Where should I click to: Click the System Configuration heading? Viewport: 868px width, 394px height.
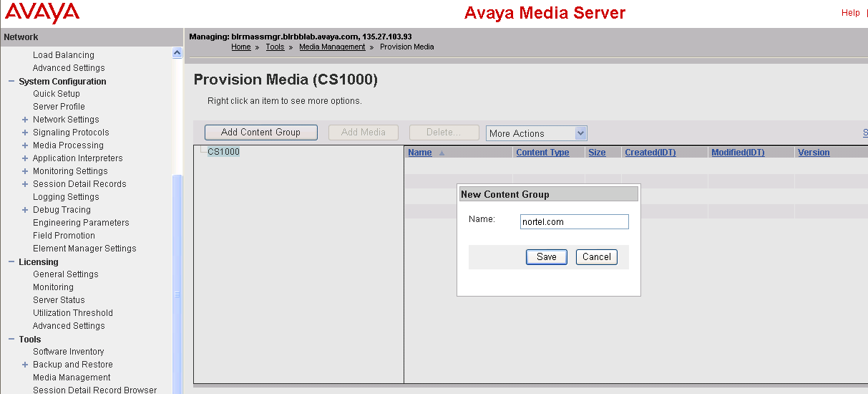tap(62, 82)
